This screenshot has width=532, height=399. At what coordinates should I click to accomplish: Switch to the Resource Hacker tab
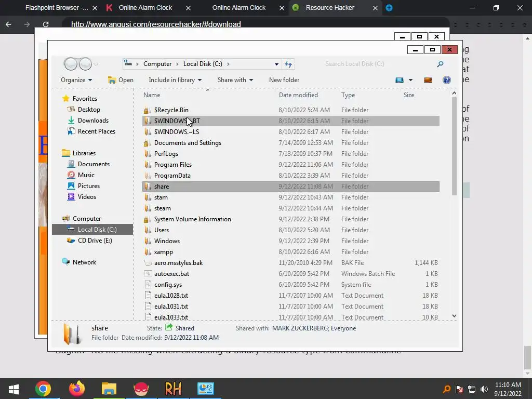[x=330, y=8]
